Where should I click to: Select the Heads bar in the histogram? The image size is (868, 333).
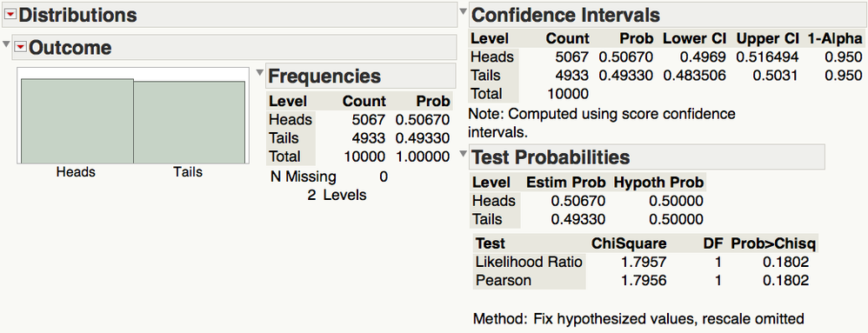coord(77,121)
